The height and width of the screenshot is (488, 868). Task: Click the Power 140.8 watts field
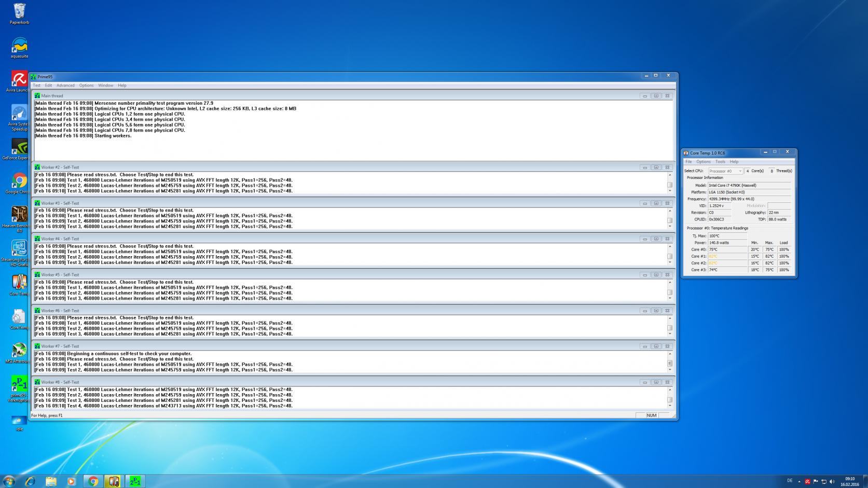click(728, 243)
